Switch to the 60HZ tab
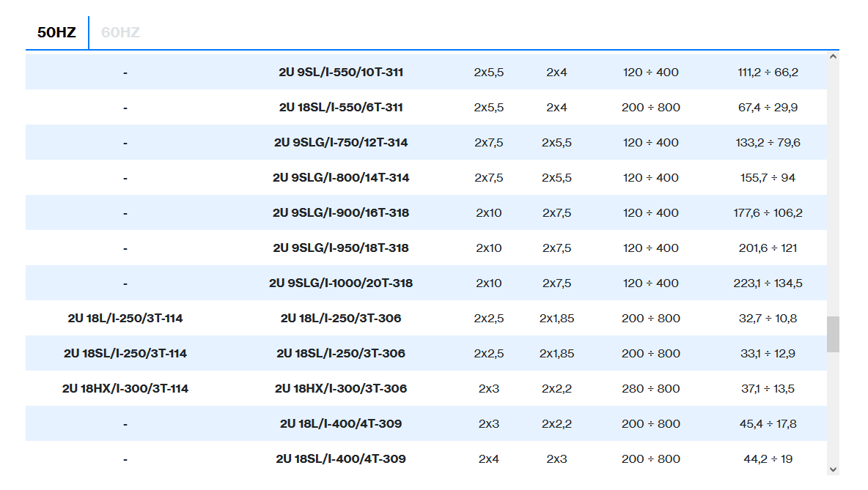 tap(120, 32)
